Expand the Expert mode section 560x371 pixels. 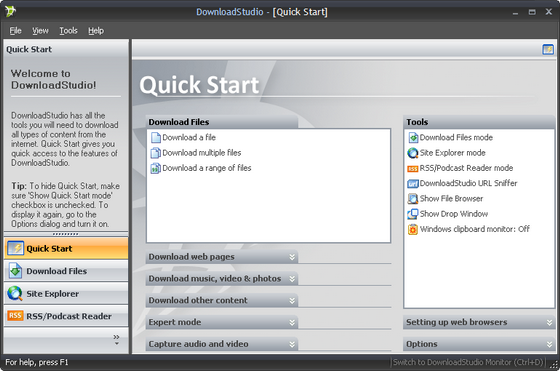(x=222, y=322)
